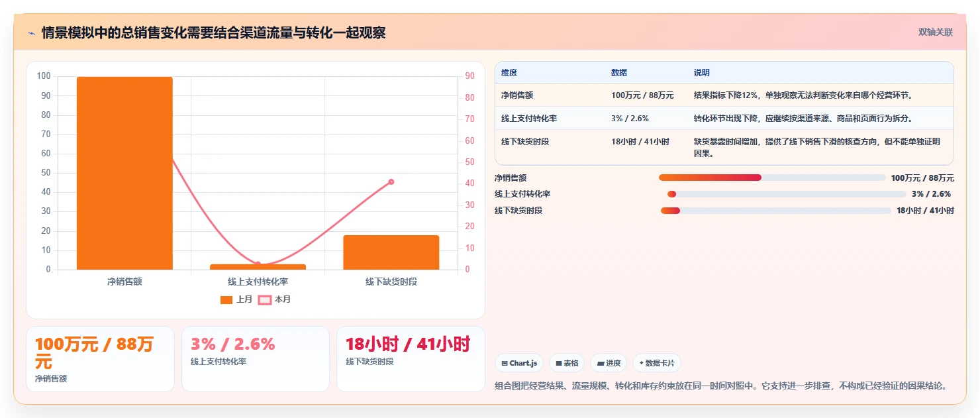Click the 线下缺货时段 orange bar in chart
Viewport: 980px width, 418px height.
(x=391, y=252)
